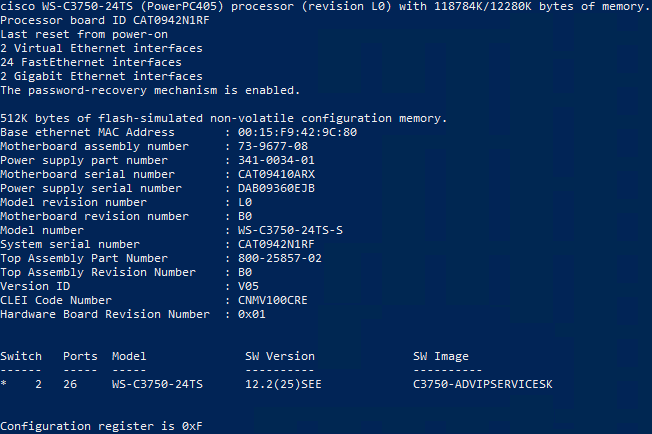This screenshot has width=652, height=434.
Task: Click the CLEI code CNMV100CRE
Action: point(273,300)
